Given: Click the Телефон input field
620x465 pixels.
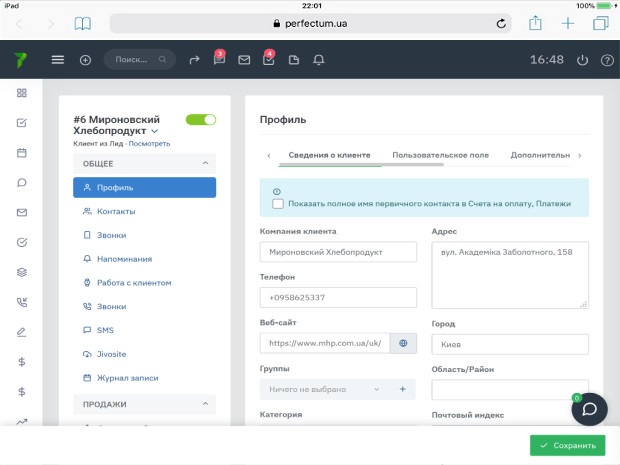Looking at the screenshot, I should (x=338, y=297).
